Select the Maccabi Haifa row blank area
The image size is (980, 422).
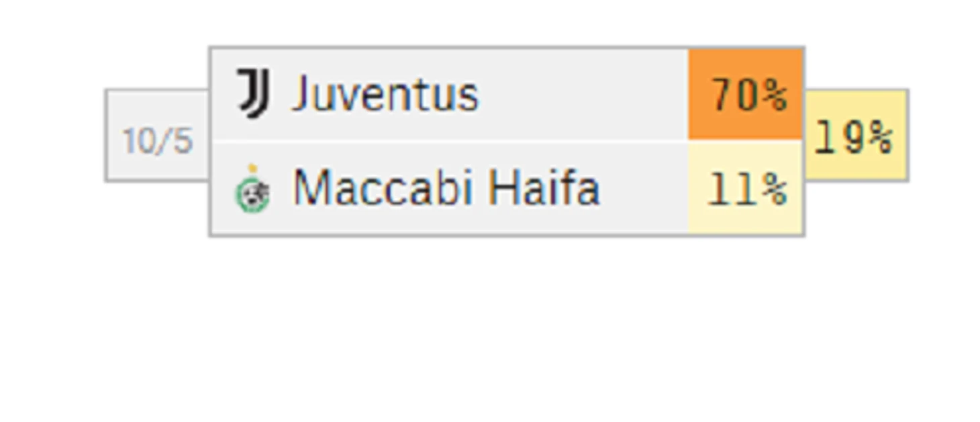(x=643, y=189)
